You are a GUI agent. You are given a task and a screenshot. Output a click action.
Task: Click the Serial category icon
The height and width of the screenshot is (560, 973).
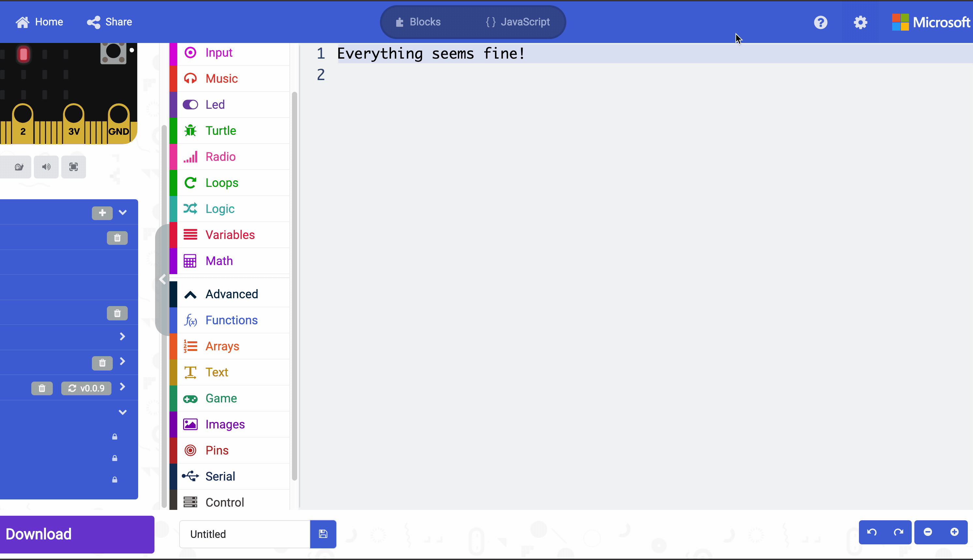click(x=190, y=476)
